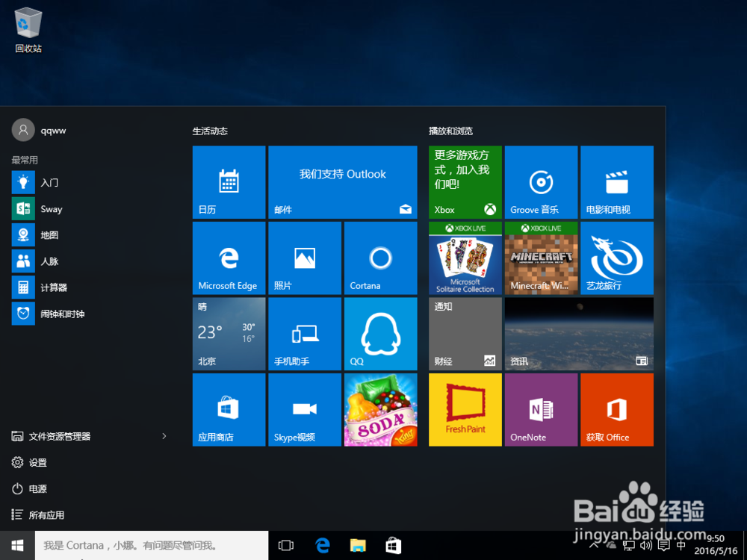This screenshot has height=560, width=747.
Task: Click the Windows Start button
Action: click(17, 545)
